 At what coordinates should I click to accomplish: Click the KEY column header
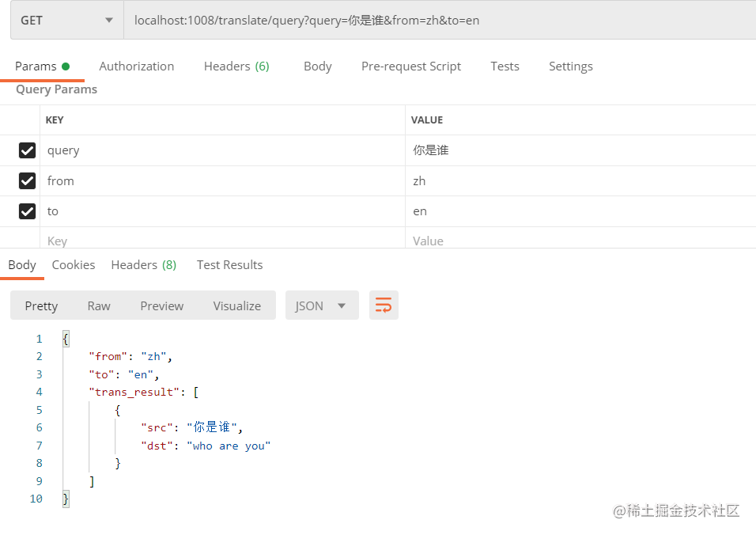pos(55,120)
